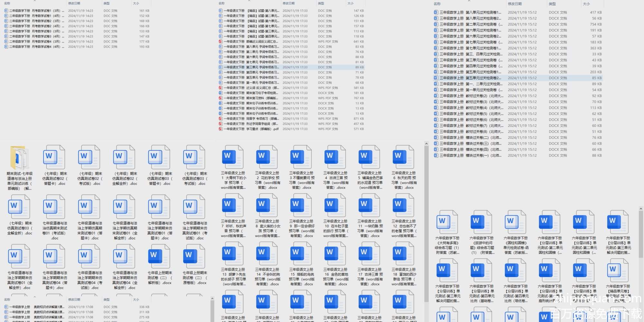Open 六年级数学下册《大树有多高》综合练习题 document
Viewport: 644px width, 322px height.
(447, 223)
